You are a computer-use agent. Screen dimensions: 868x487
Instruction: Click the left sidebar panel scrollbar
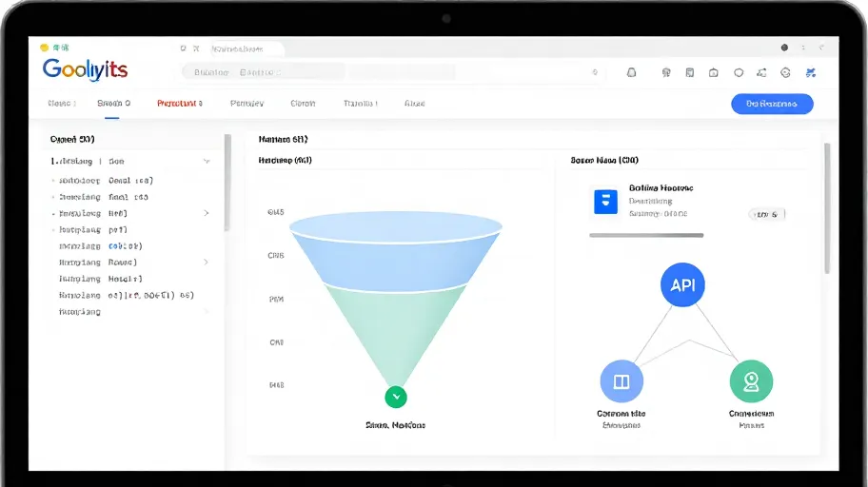227,183
